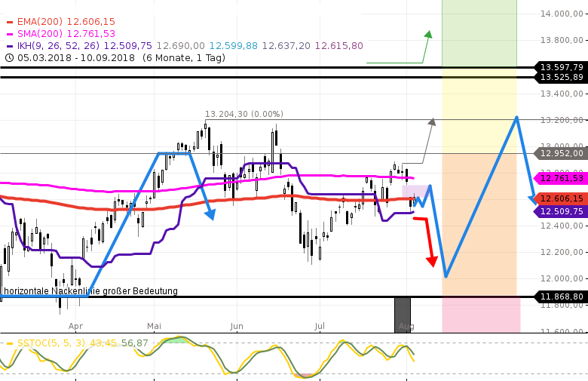
Task: Click the high marker label 13.204,30 (0.00%)
Action: [244, 114]
